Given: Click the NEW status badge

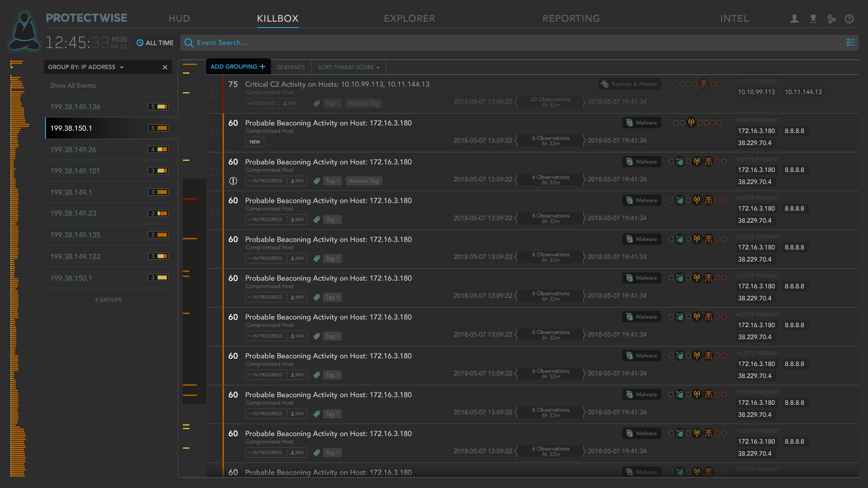Looking at the screenshot, I should click(255, 142).
